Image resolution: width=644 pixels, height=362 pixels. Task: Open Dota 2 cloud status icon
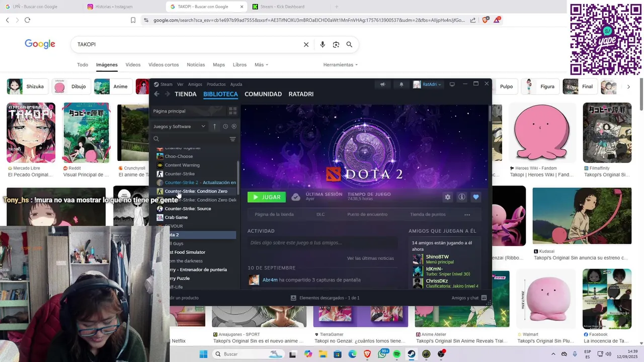(296, 197)
